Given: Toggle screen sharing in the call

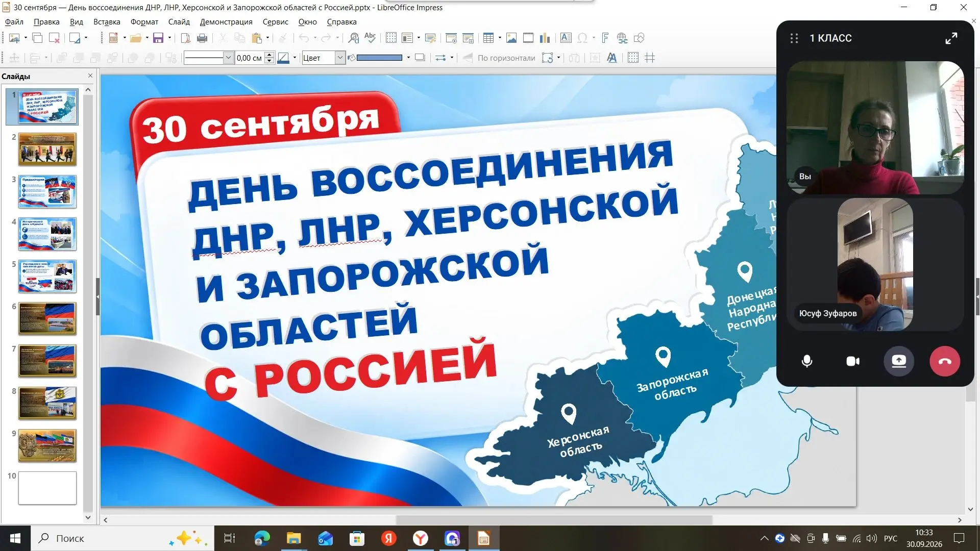Looking at the screenshot, I should click(899, 361).
